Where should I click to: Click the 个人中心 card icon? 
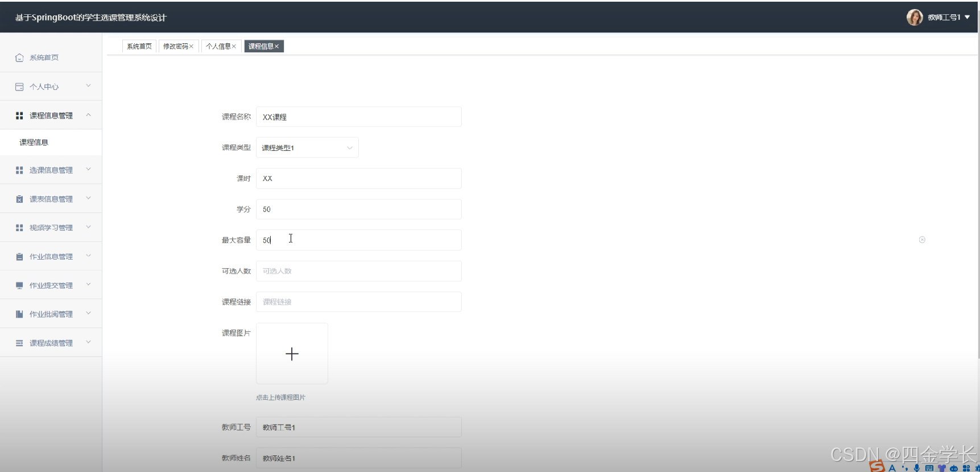click(x=19, y=87)
